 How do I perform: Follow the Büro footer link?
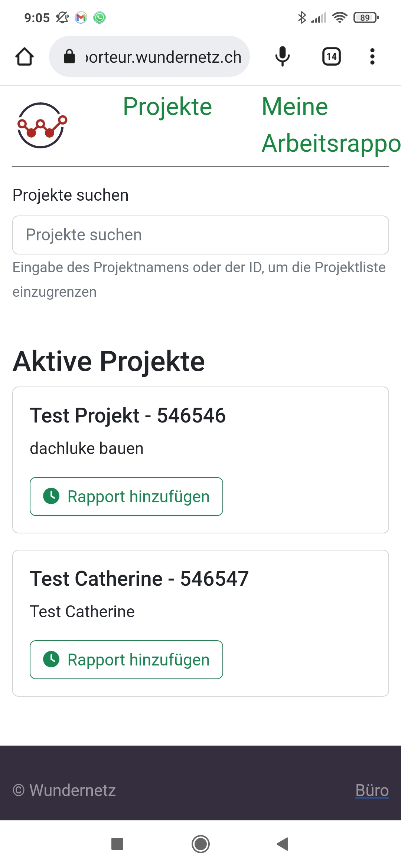pos(372,790)
